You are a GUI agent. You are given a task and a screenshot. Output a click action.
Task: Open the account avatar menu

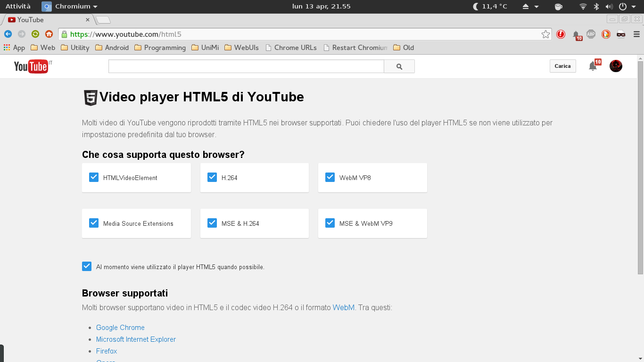(x=616, y=66)
